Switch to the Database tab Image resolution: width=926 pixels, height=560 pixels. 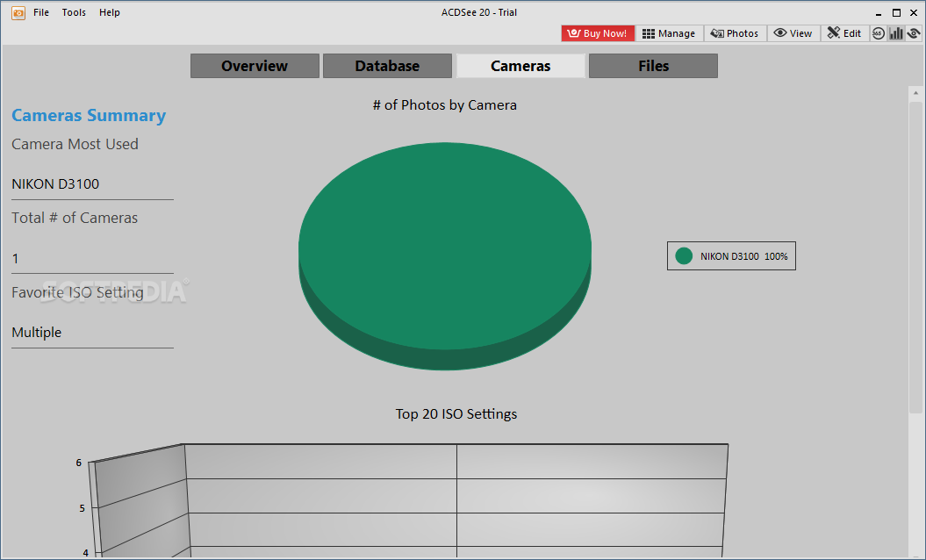[387, 66]
